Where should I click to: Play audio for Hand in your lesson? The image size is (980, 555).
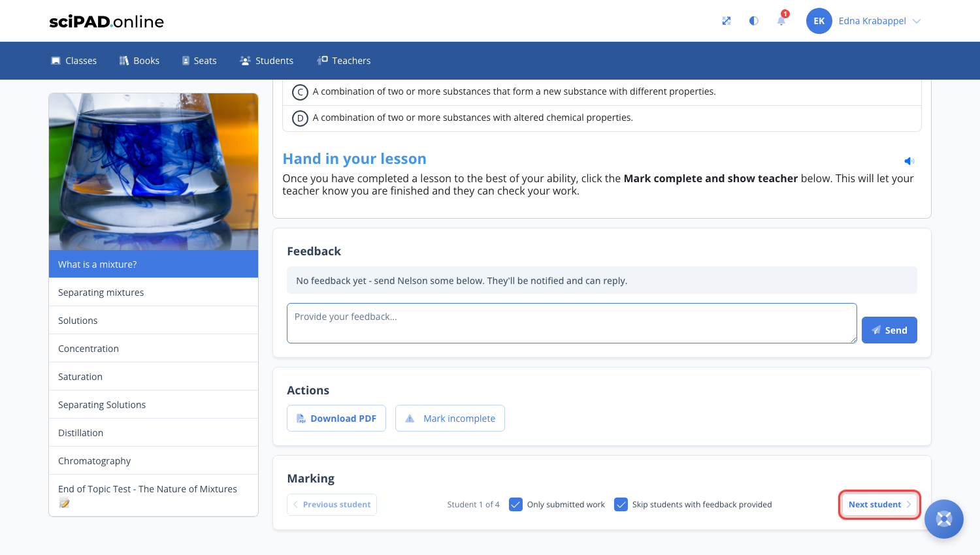click(909, 161)
